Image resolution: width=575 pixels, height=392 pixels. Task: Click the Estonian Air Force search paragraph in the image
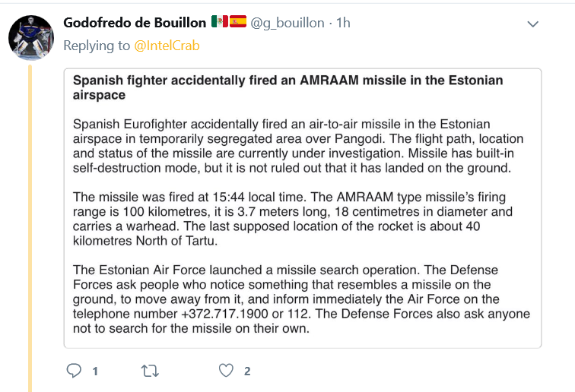tap(301, 299)
